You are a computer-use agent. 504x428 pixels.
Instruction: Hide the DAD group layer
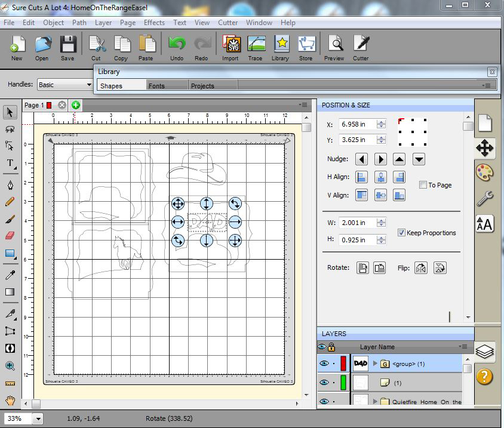coord(322,363)
